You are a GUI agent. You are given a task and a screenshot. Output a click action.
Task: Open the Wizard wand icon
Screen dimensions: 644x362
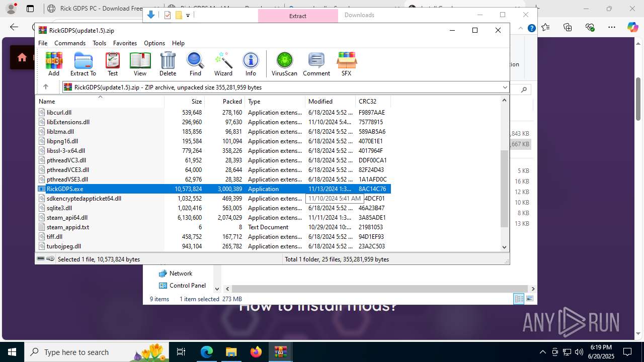[223, 64]
